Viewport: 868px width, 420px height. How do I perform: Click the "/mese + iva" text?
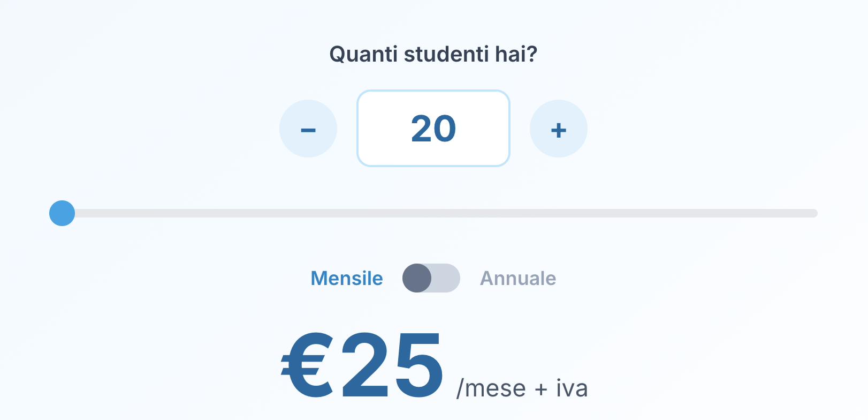(x=522, y=388)
